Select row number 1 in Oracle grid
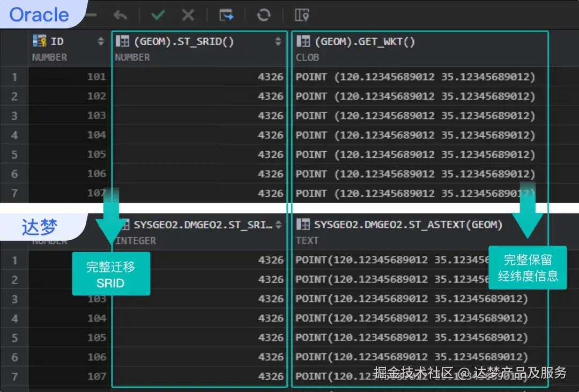 pyautogui.click(x=14, y=77)
